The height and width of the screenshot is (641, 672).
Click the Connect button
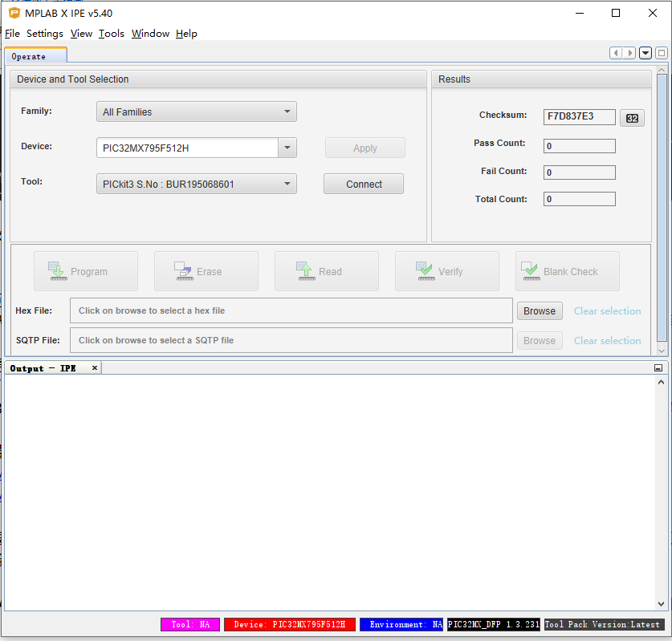tap(364, 185)
